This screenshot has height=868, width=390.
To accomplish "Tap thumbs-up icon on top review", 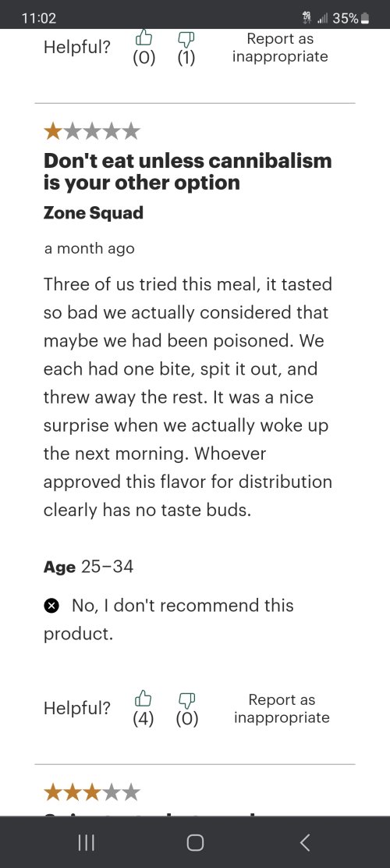I will coord(144,37).
